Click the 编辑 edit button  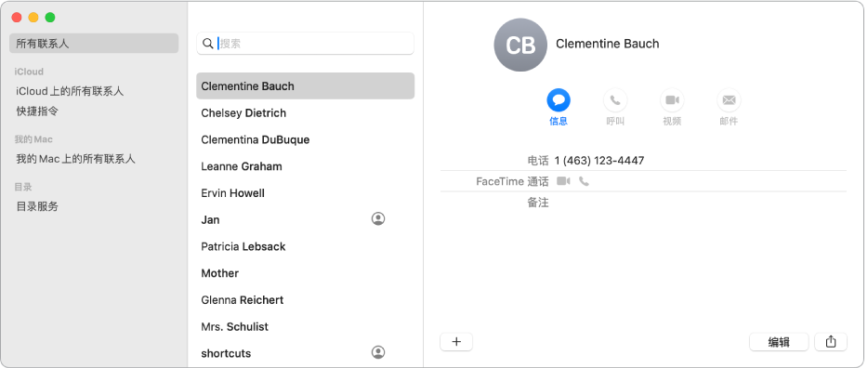tap(779, 342)
